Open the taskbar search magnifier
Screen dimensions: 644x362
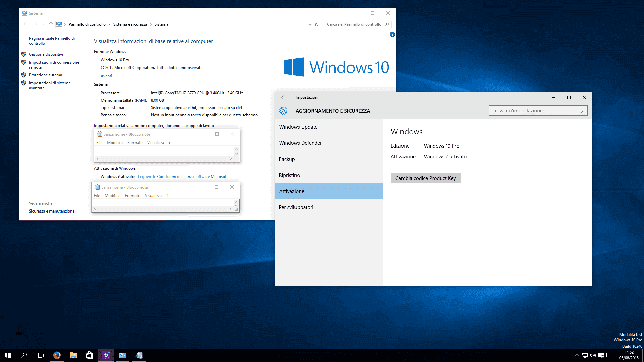pyautogui.click(x=24, y=355)
